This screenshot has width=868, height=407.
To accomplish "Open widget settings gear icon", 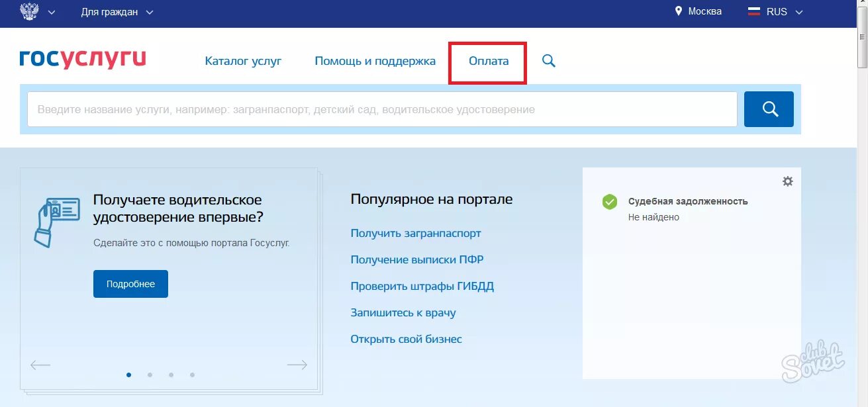I will 787,181.
